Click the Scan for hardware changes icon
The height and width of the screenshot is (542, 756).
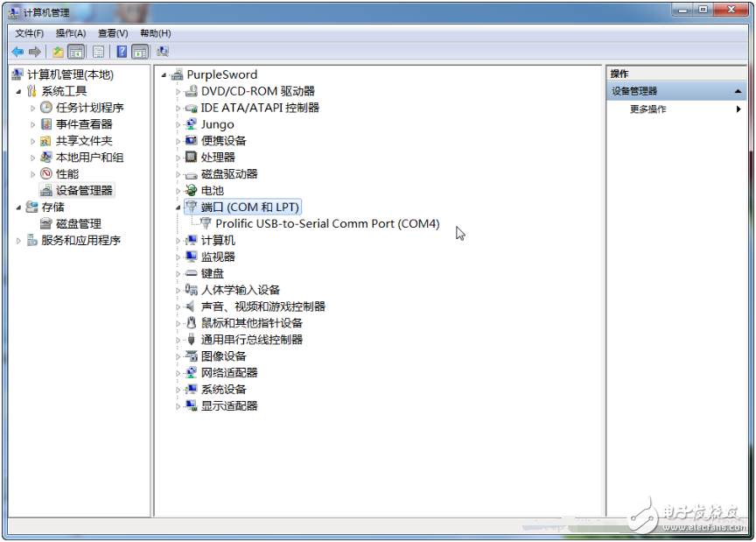point(163,52)
